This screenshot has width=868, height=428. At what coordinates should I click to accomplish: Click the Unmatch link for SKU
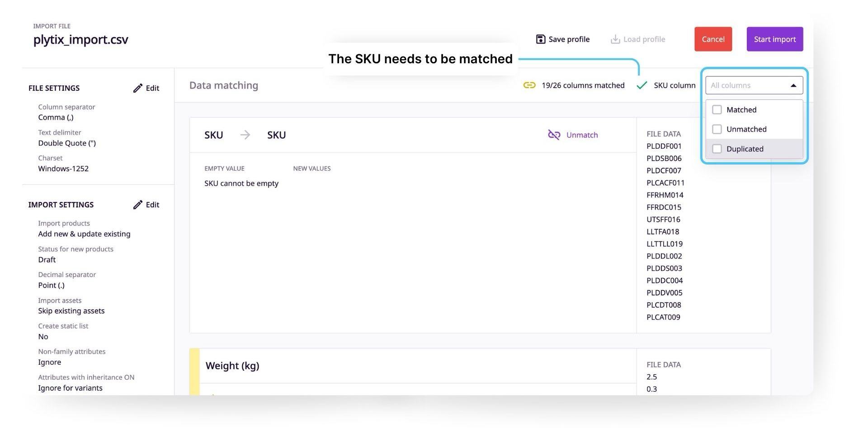pyautogui.click(x=582, y=135)
